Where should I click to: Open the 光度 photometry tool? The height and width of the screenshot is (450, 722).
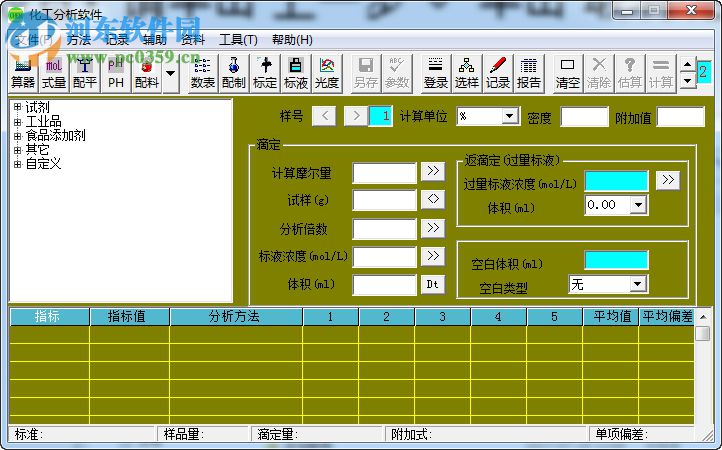point(326,73)
